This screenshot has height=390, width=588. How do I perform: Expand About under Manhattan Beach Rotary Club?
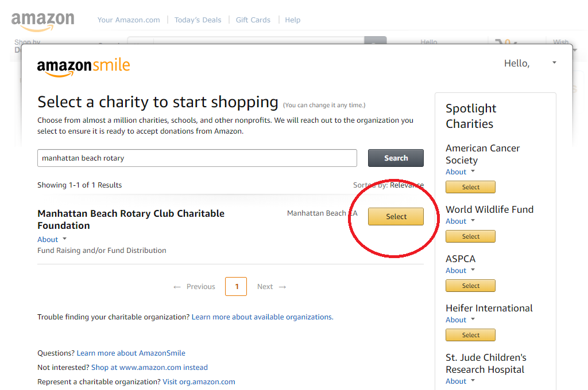[x=52, y=240]
